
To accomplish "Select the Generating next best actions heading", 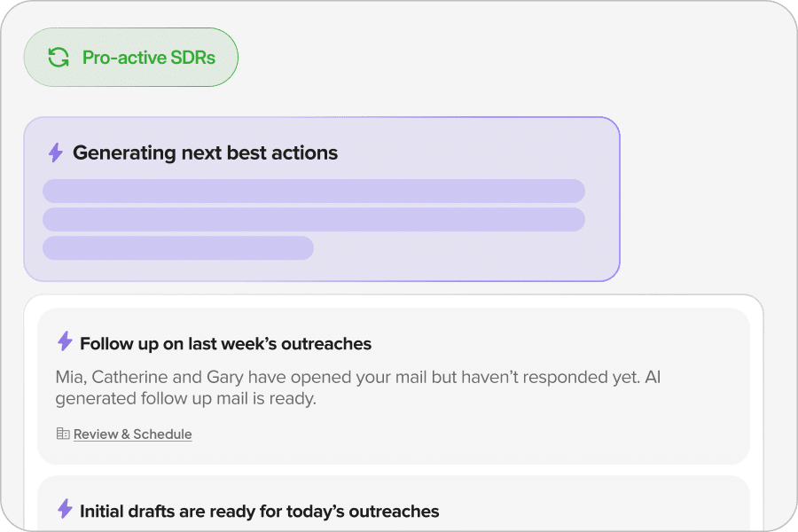I will (205, 153).
